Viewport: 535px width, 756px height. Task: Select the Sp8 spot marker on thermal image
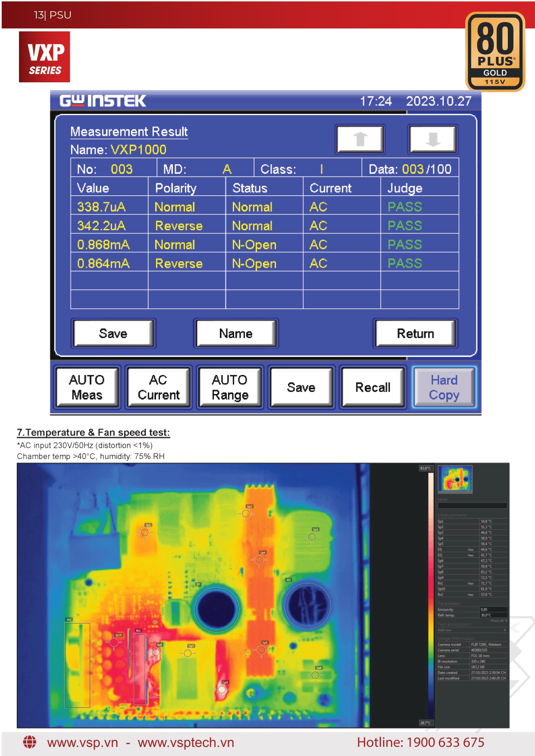[222, 689]
